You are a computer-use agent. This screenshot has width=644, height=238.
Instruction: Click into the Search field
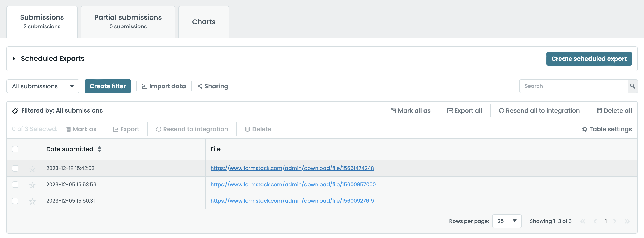coord(573,86)
